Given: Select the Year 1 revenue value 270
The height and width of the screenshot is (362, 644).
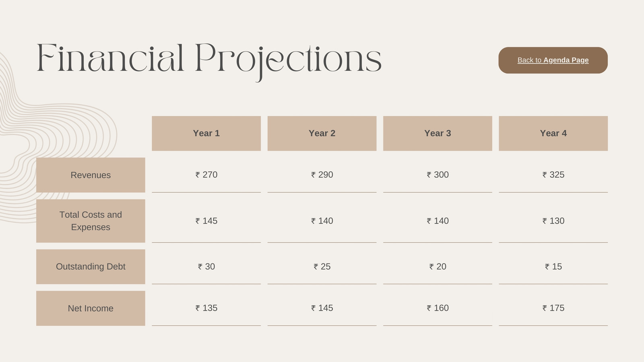Looking at the screenshot, I should click(x=206, y=175).
